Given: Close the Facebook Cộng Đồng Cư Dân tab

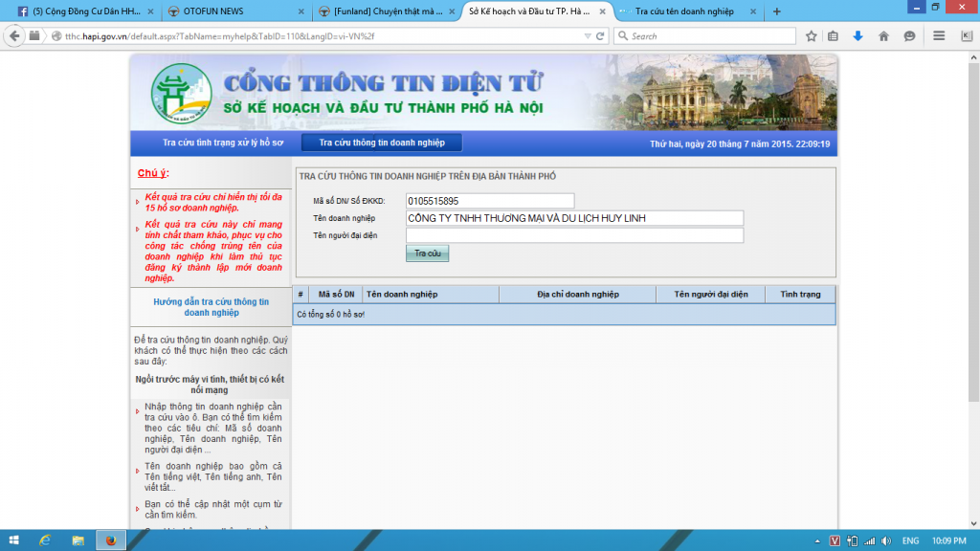Looking at the screenshot, I should point(150,11).
